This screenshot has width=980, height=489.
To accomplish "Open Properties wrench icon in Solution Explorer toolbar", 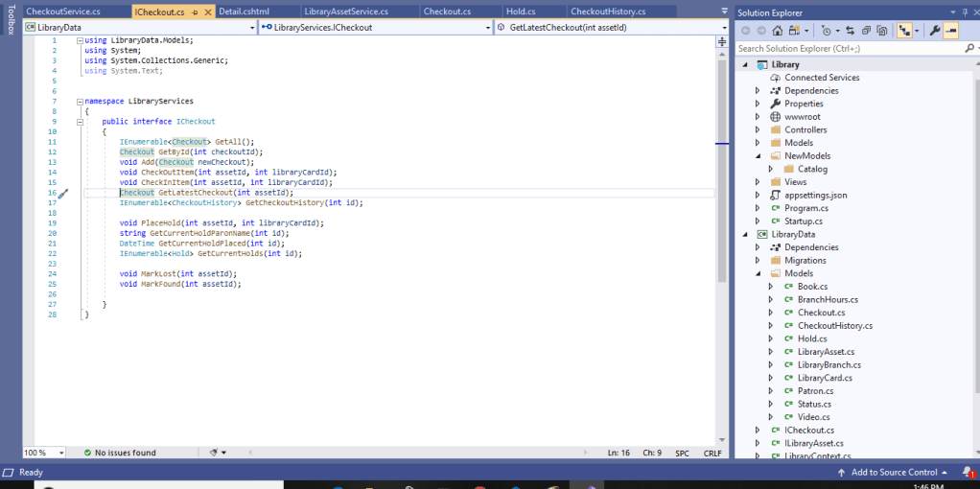I will (x=931, y=31).
